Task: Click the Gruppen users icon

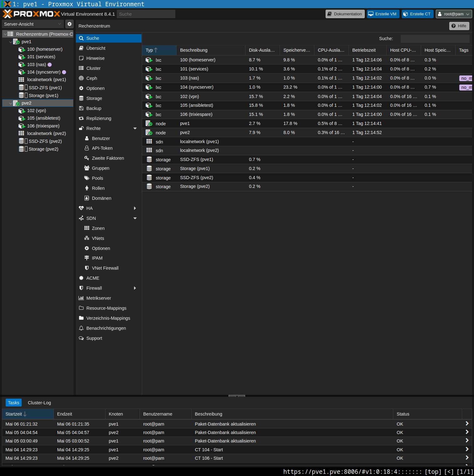Action: click(87, 168)
